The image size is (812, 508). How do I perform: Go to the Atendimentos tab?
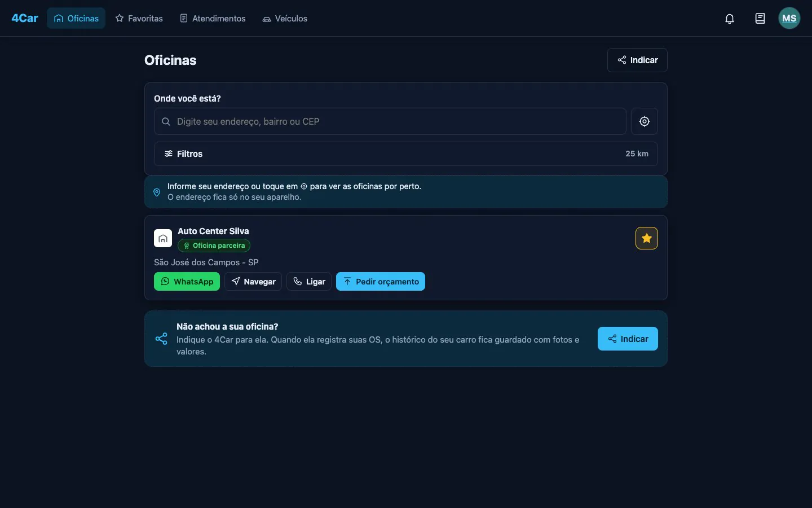213,19
